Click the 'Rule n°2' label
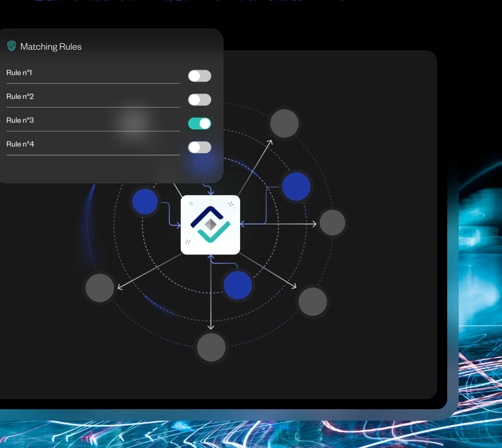The image size is (502, 448). click(x=20, y=97)
